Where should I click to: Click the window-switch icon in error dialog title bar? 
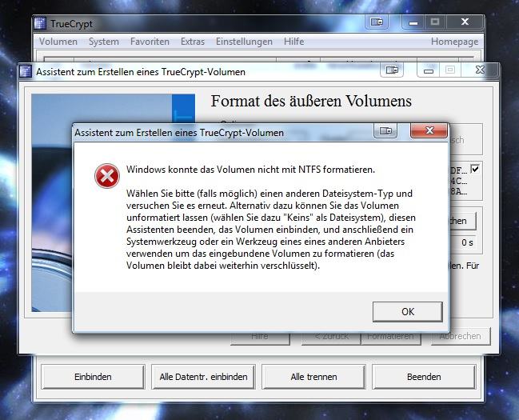point(385,131)
